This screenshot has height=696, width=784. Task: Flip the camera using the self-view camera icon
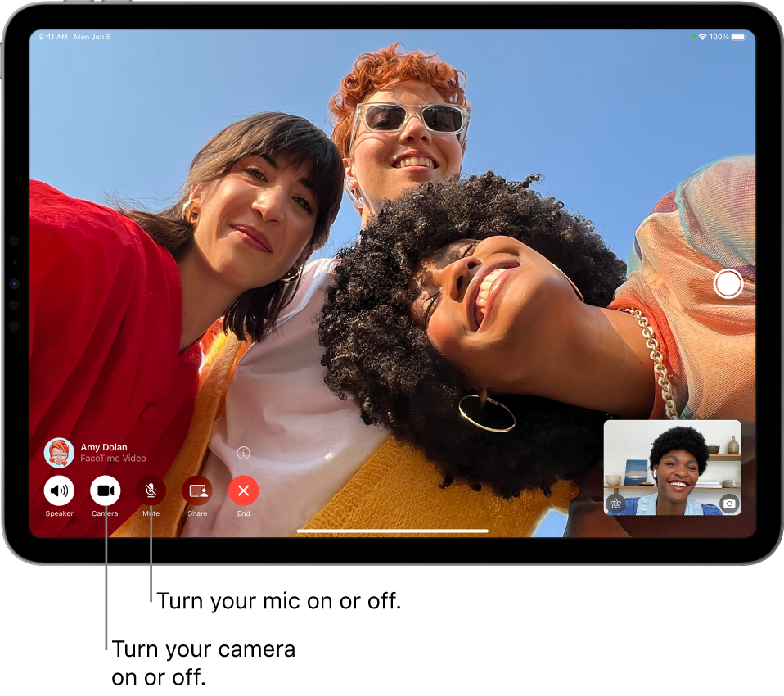[728, 504]
